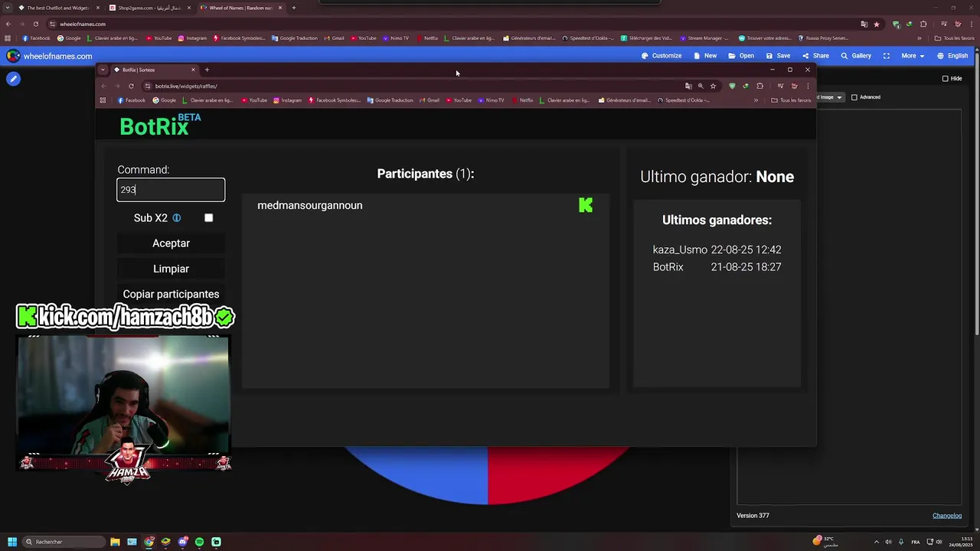Open BotRix window three-dot menu

(808, 86)
